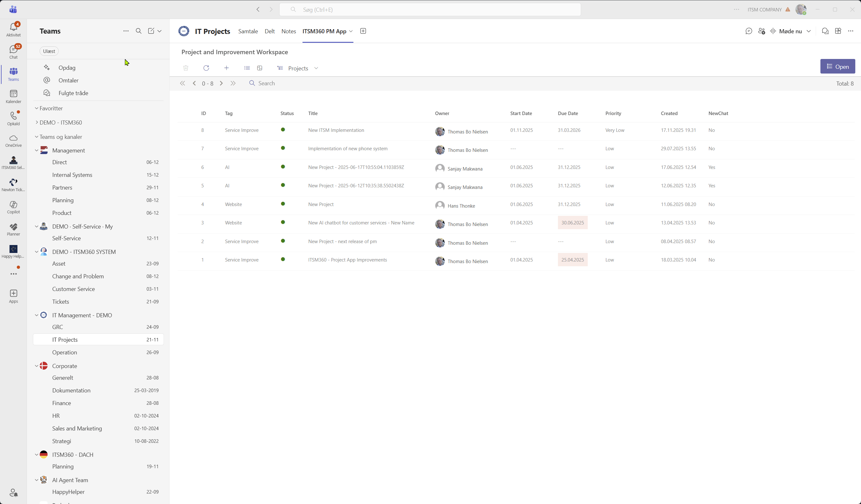Open project New ITSM Implementation title

(336, 130)
